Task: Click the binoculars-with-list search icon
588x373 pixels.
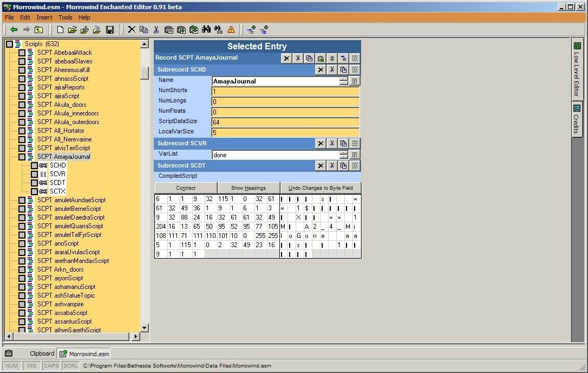Action: (x=219, y=30)
